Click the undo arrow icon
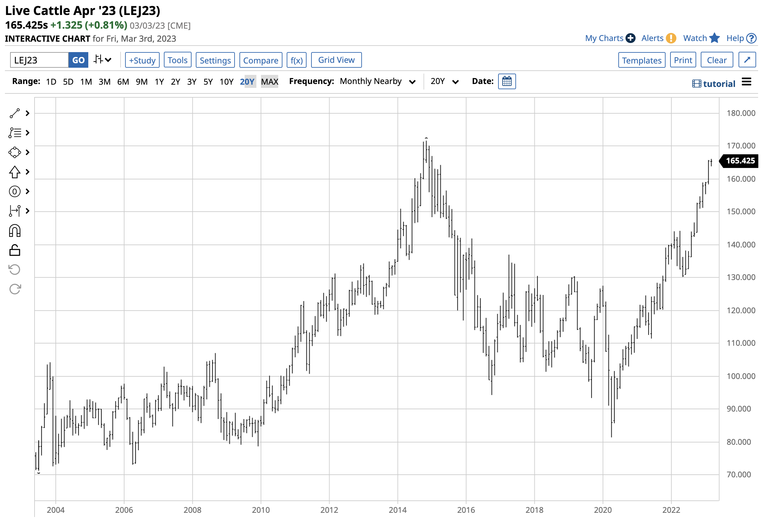Viewport: 776px width, 532px height. (15, 270)
